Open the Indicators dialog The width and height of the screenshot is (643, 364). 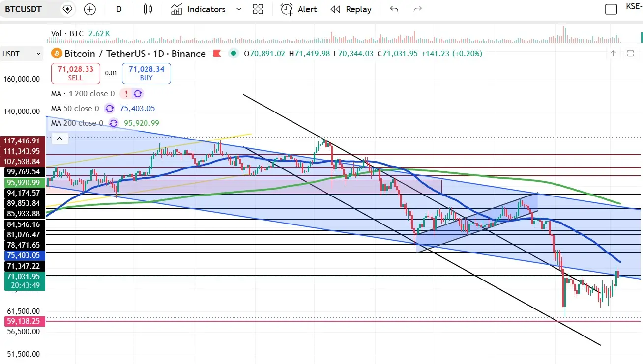[x=198, y=9]
